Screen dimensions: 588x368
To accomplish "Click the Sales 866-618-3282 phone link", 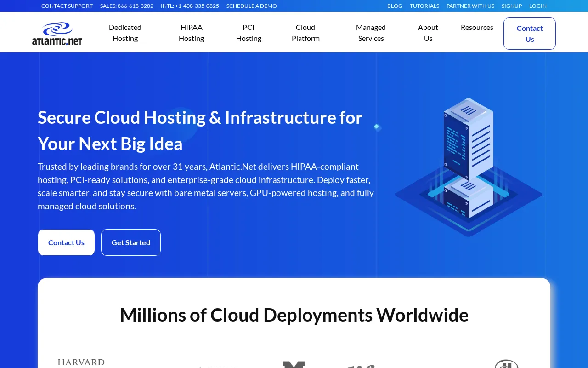I will coord(127,6).
